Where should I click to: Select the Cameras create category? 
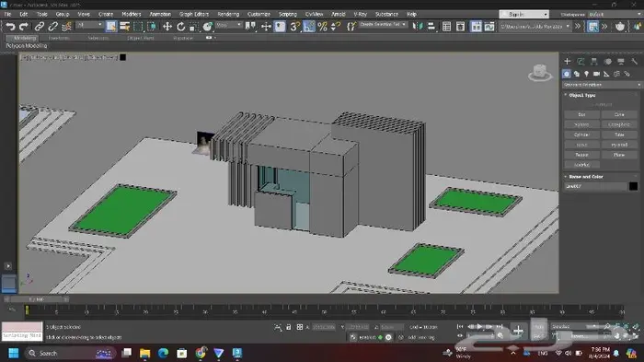(596, 74)
